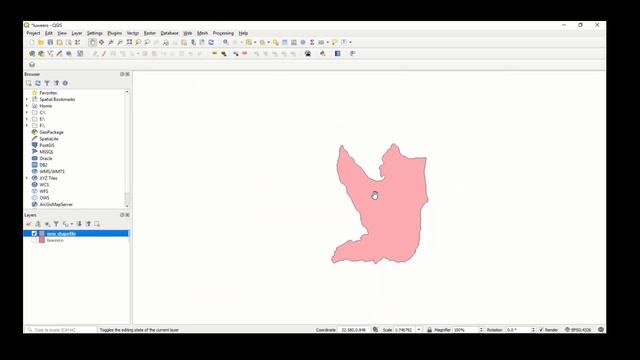Select the ArcGisMapServer item in Browser

point(56,204)
